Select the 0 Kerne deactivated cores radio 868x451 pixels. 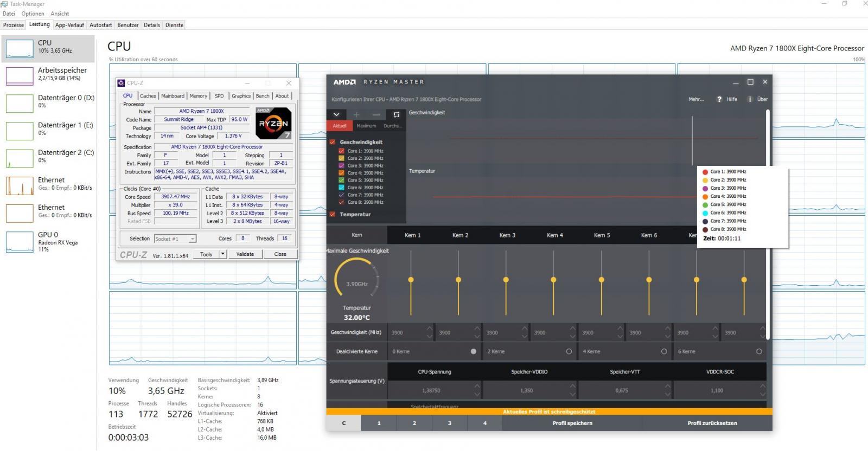(474, 351)
